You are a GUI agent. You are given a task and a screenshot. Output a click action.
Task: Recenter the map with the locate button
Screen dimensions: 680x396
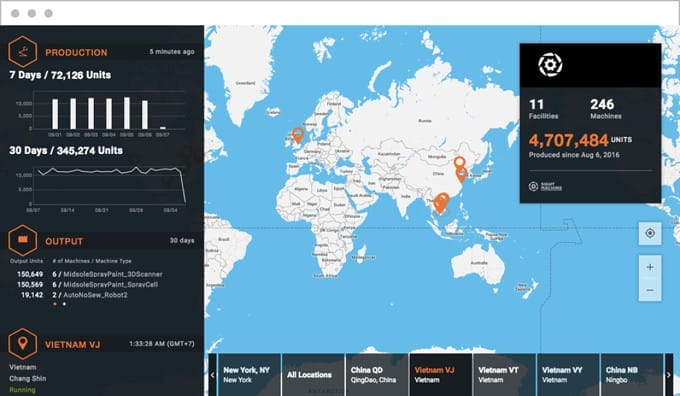(650, 233)
